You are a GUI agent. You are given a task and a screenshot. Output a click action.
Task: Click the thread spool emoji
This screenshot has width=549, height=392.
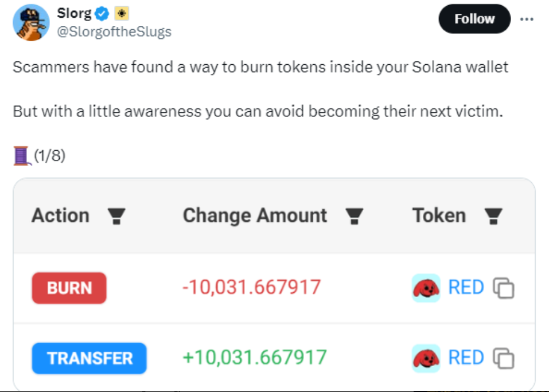[x=22, y=156]
